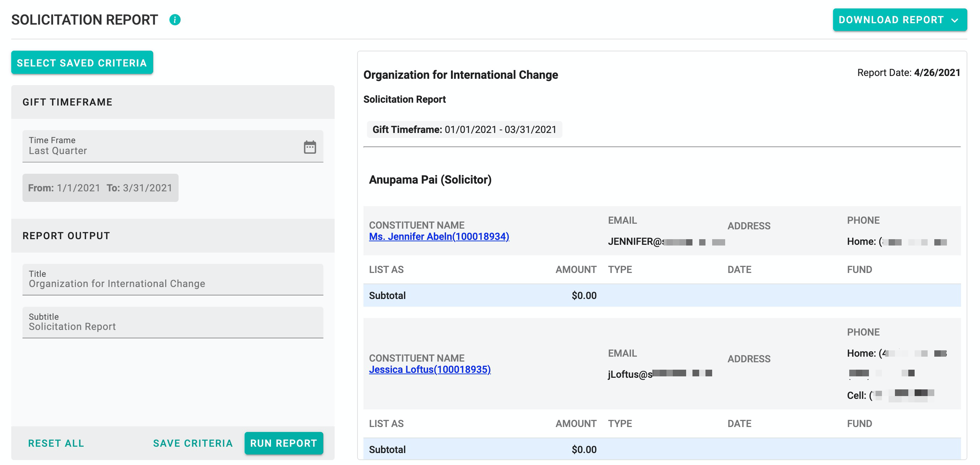Click the Gift Timeframe date range chip
The height and width of the screenshot is (465, 980).
pos(464,129)
